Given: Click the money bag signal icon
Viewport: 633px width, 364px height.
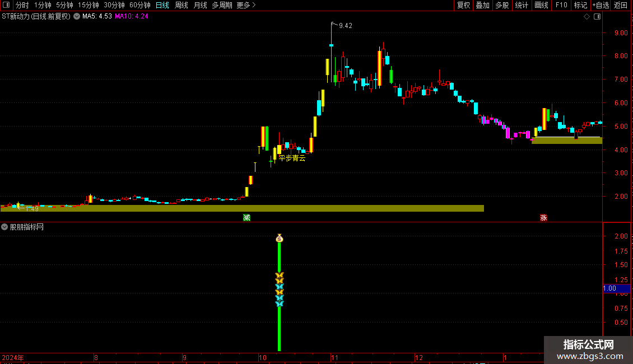Looking at the screenshot, I should [x=280, y=238].
